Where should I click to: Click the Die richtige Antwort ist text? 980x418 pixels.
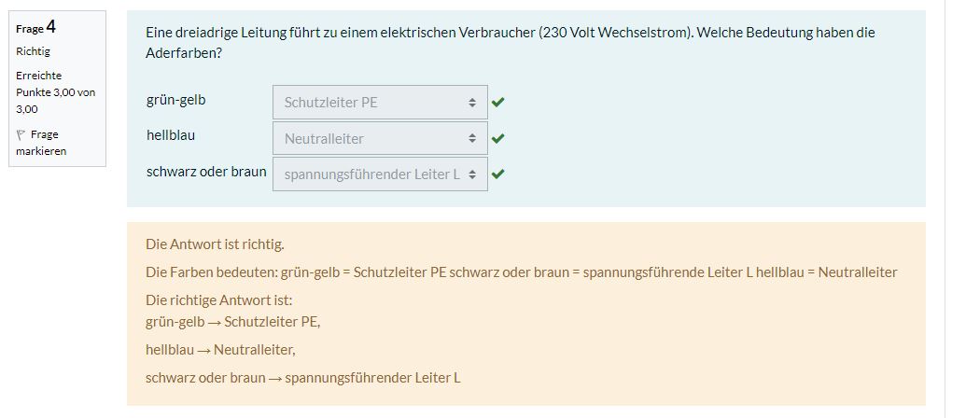tap(218, 300)
